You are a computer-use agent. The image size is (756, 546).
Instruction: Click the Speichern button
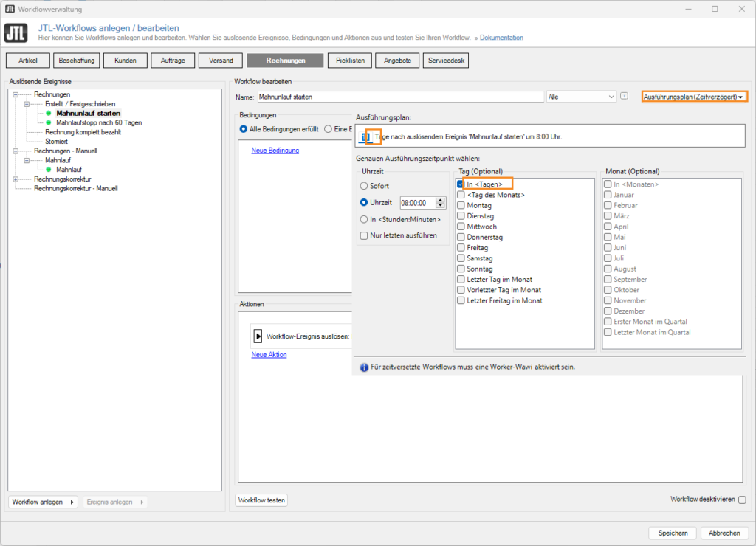click(x=672, y=532)
